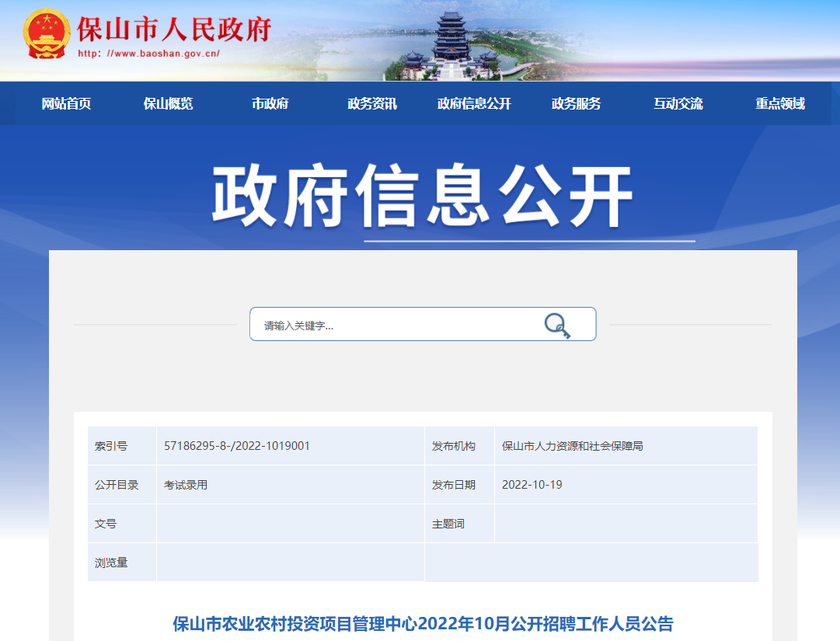Open 互动交流 navigation item
Image resolution: width=840 pixels, height=641 pixels.
[x=678, y=103]
